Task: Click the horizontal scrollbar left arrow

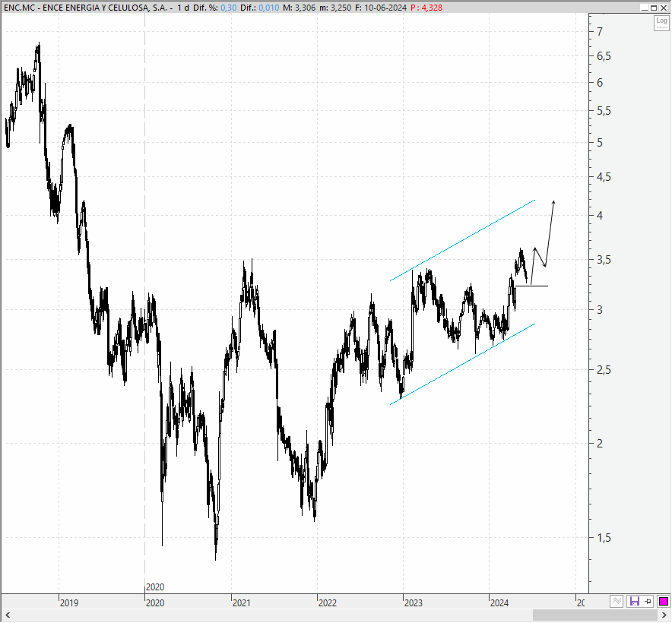Action: click(x=7, y=615)
